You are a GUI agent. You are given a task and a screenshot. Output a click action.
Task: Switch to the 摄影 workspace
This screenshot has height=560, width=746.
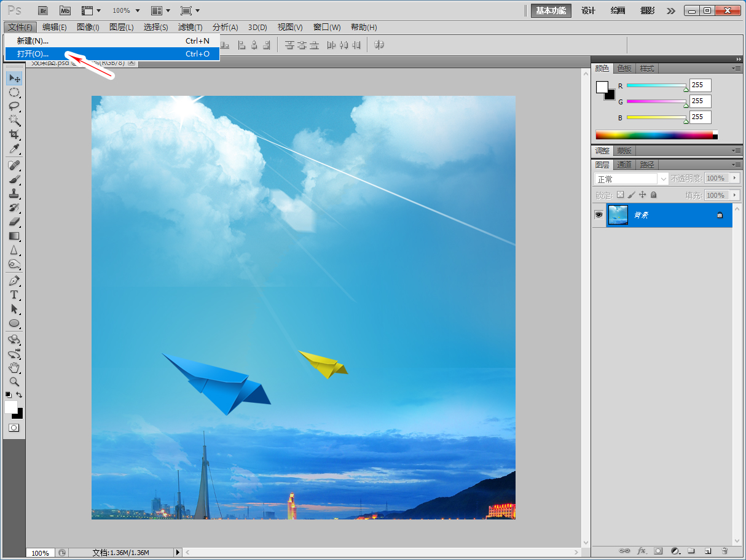(647, 10)
